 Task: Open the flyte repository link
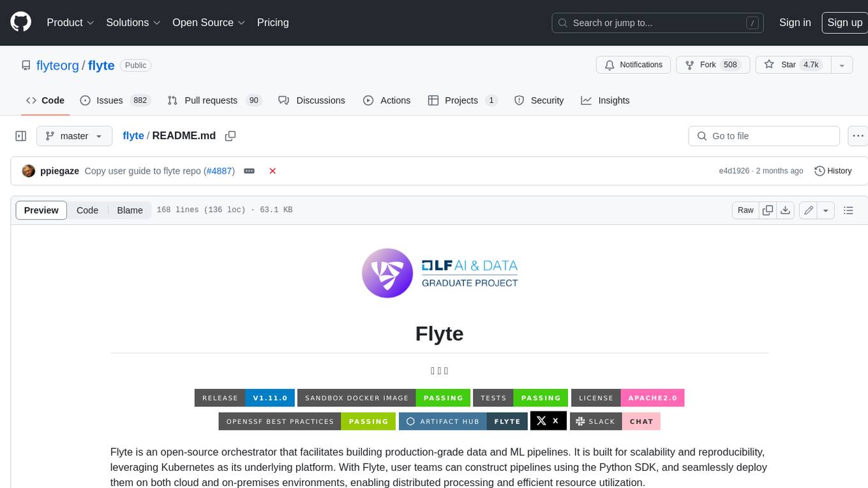coord(101,65)
